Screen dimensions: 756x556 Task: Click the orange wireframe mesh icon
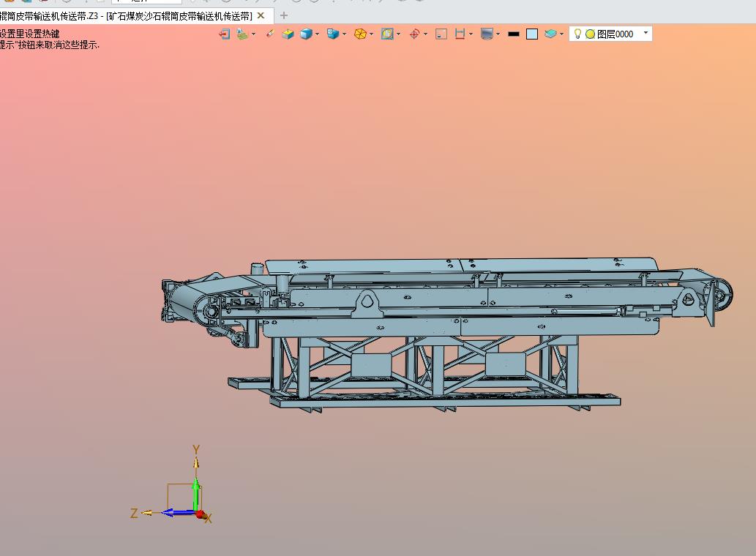point(359,34)
